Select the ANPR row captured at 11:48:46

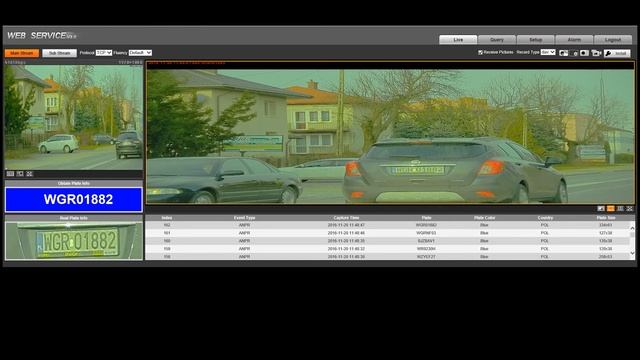tap(387, 233)
